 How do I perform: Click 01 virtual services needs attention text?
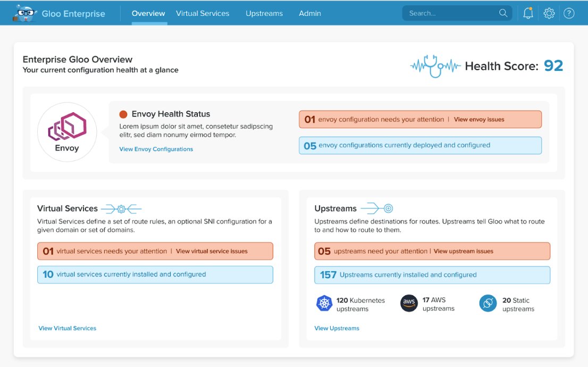click(105, 251)
